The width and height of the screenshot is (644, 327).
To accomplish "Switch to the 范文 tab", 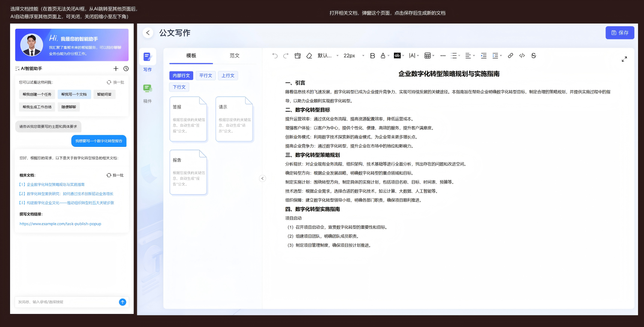I will click(x=234, y=56).
